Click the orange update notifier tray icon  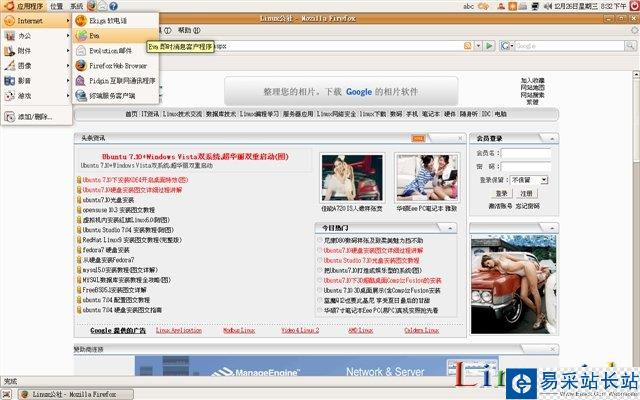point(513,6)
